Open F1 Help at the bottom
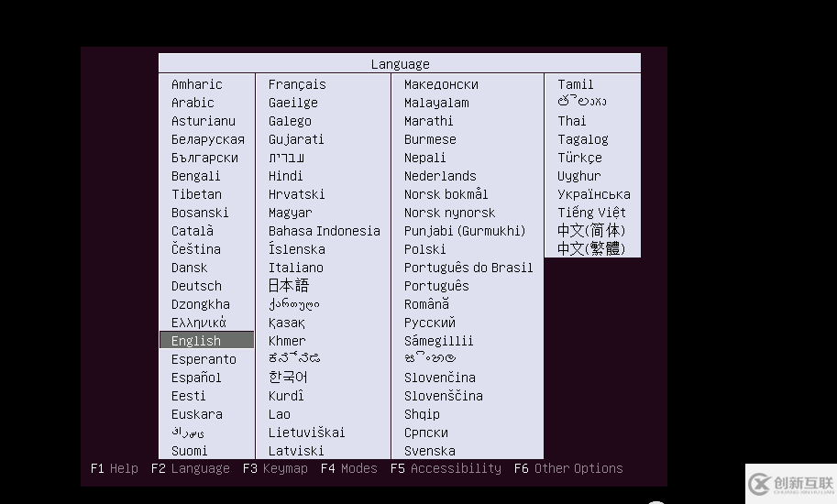The image size is (837, 504). (x=115, y=468)
